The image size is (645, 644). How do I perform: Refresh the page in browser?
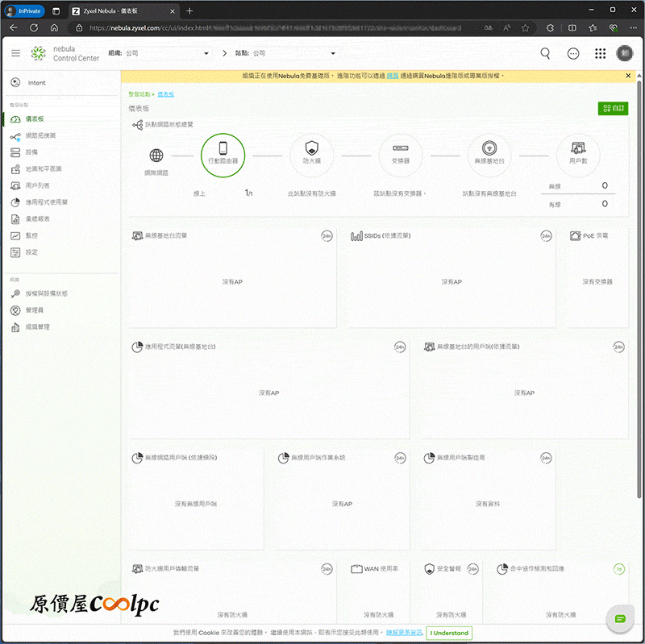pyautogui.click(x=34, y=28)
